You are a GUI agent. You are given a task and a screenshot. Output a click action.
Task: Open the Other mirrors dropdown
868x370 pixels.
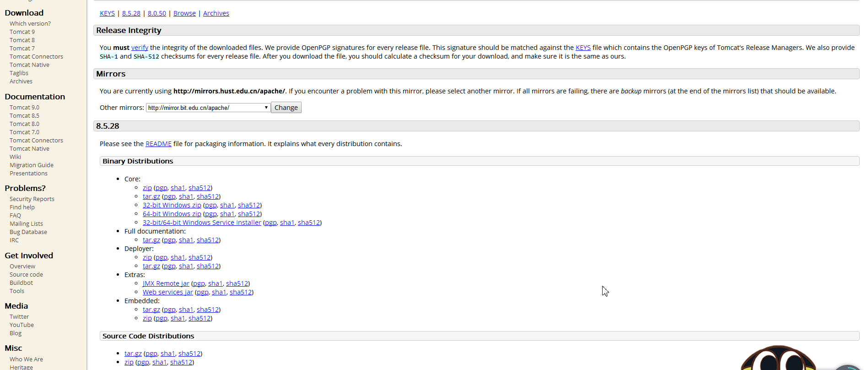tap(208, 108)
